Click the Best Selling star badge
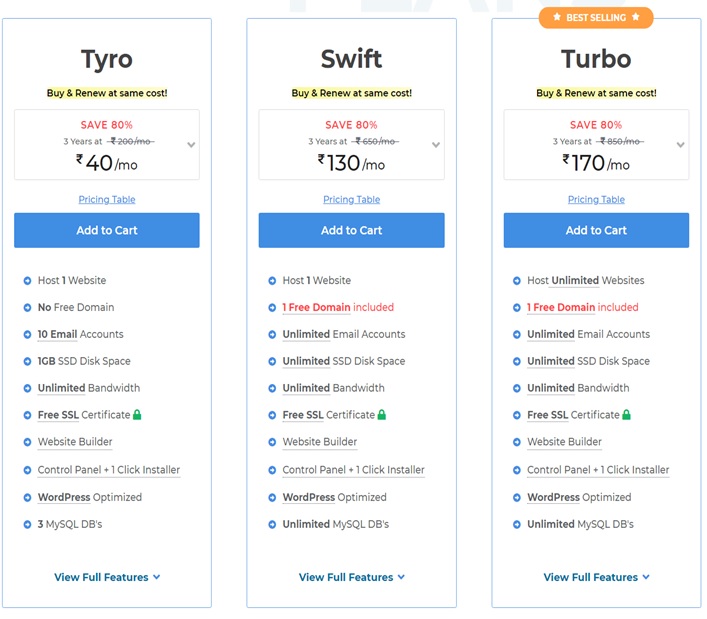 [x=596, y=18]
